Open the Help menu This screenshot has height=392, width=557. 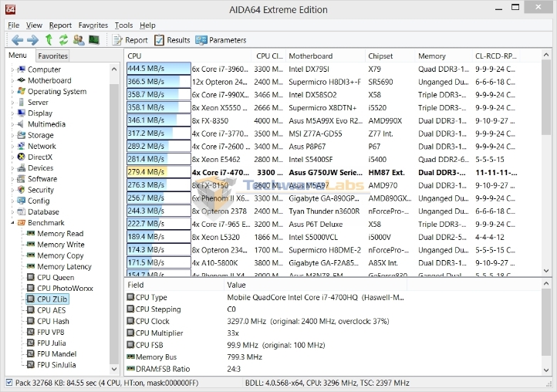[x=147, y=25]
